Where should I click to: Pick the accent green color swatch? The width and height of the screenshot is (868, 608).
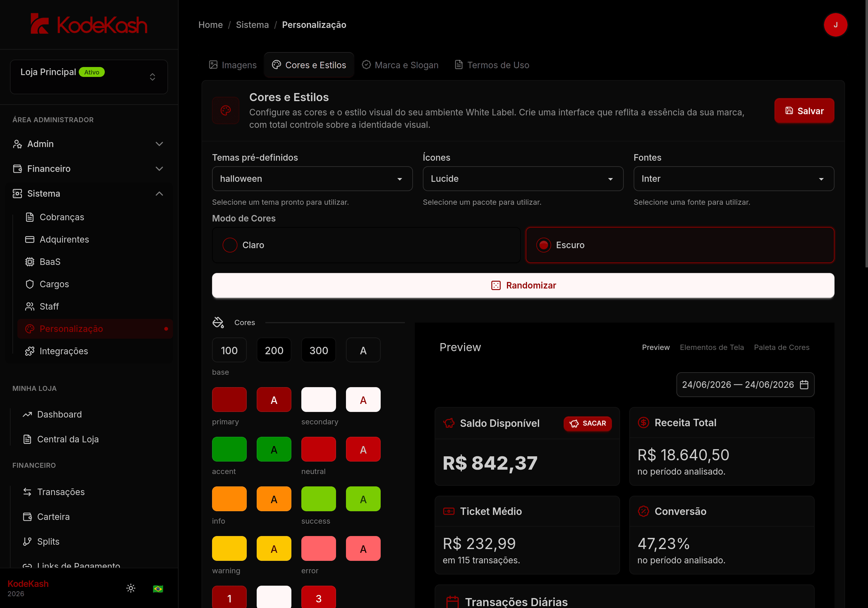click(229, 449)
